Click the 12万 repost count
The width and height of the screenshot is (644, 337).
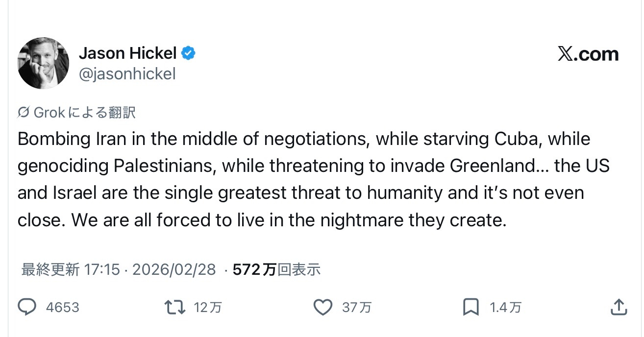[x=208, y=308]
